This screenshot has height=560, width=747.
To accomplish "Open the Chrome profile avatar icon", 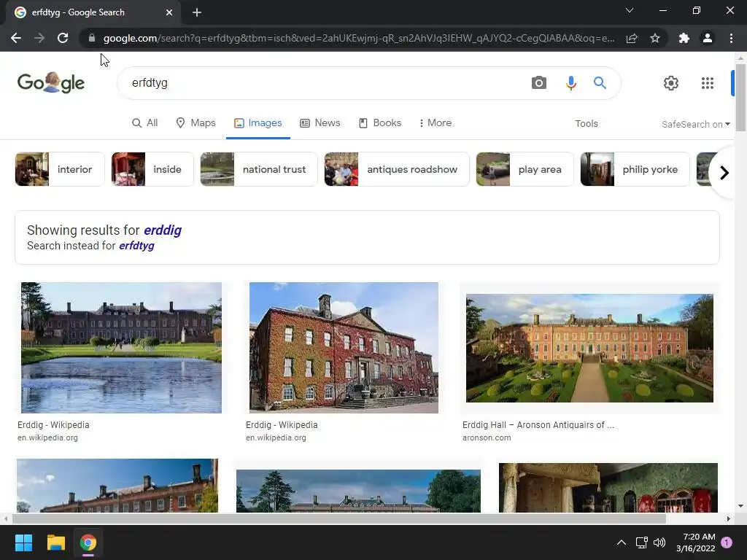I will tap(708, 38).
